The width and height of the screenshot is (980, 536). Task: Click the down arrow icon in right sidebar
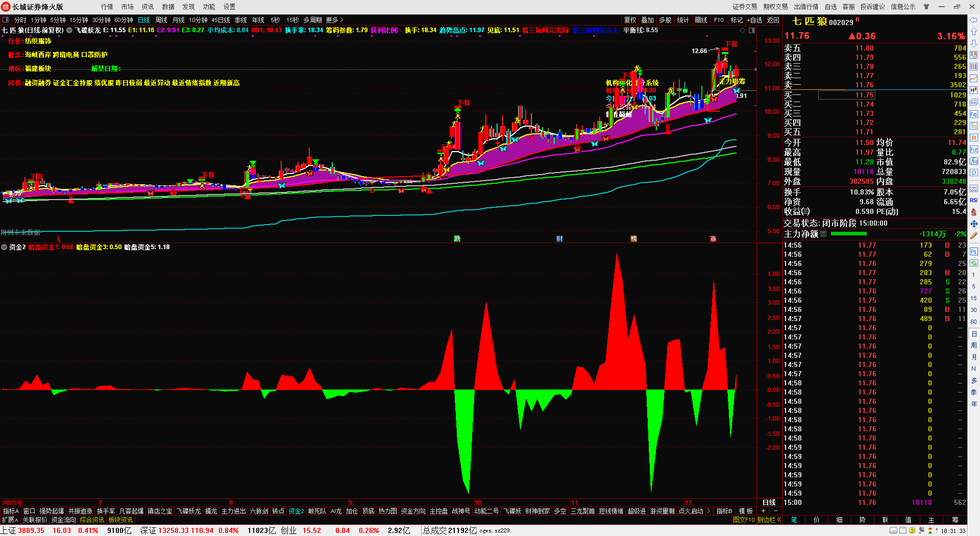974,43
